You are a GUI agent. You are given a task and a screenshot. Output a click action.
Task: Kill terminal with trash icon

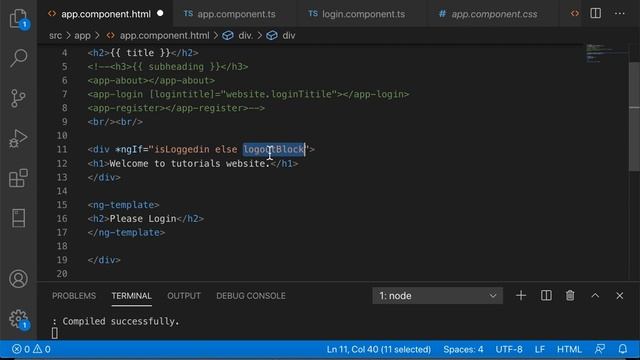[x=570, y=296]
